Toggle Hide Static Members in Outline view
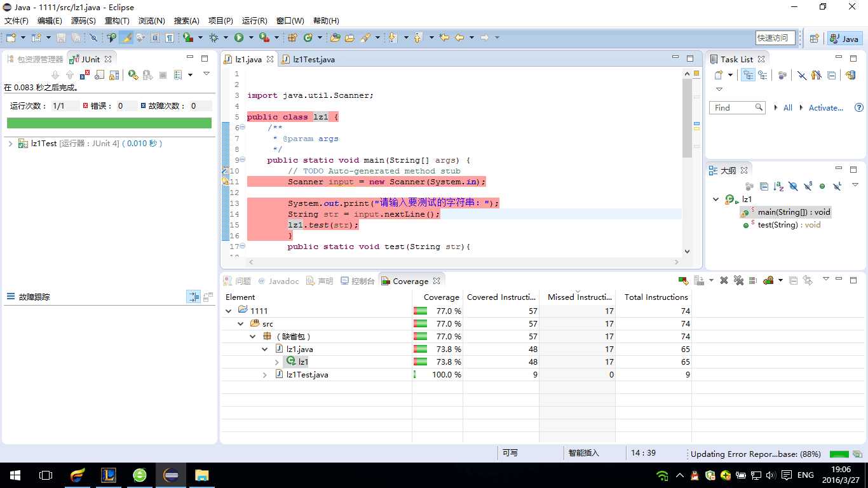Image resolution: width=868 pixels, height=488 pixels. 808,186
